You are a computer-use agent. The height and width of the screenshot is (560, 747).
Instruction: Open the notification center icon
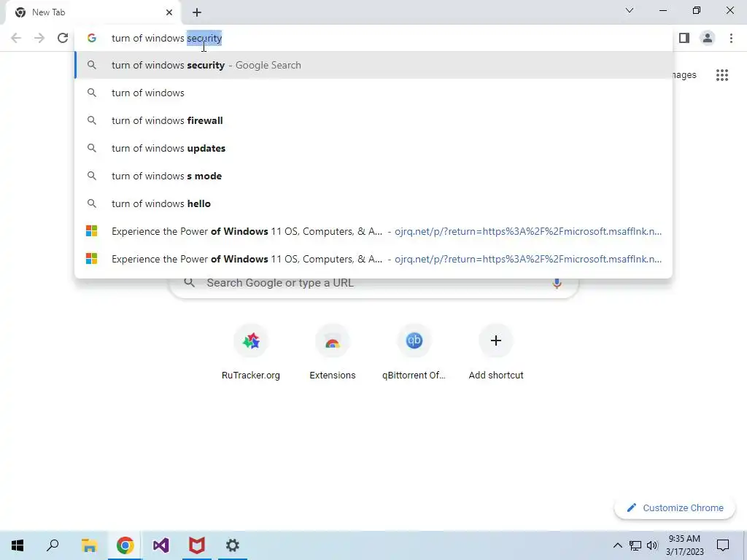[x=723, y=545]
